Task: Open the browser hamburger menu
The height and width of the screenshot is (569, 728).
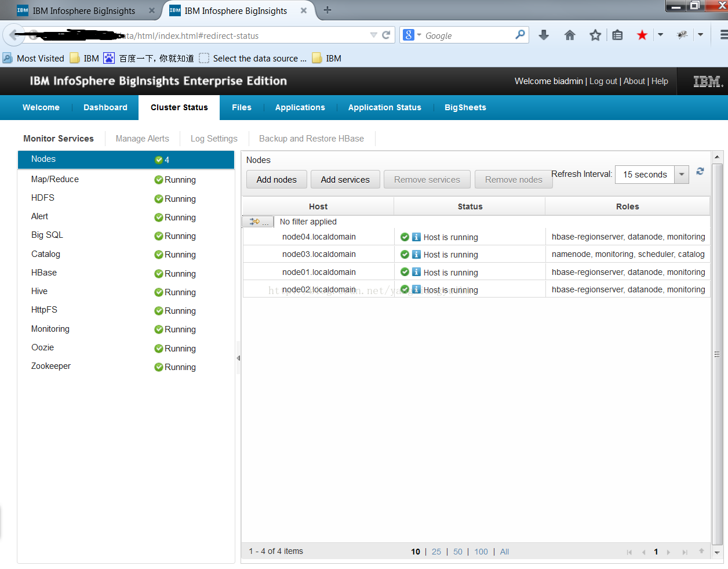Action: point(724,35)
